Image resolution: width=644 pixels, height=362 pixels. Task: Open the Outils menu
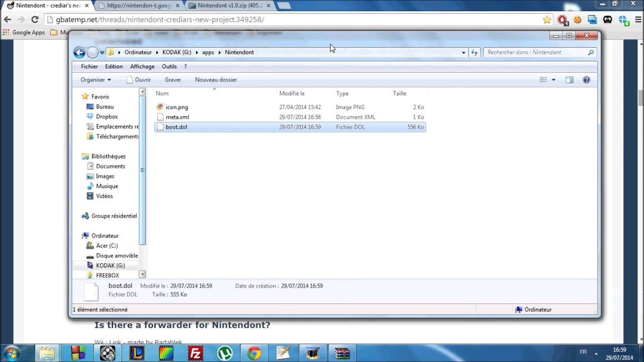(x=169, y=66)
